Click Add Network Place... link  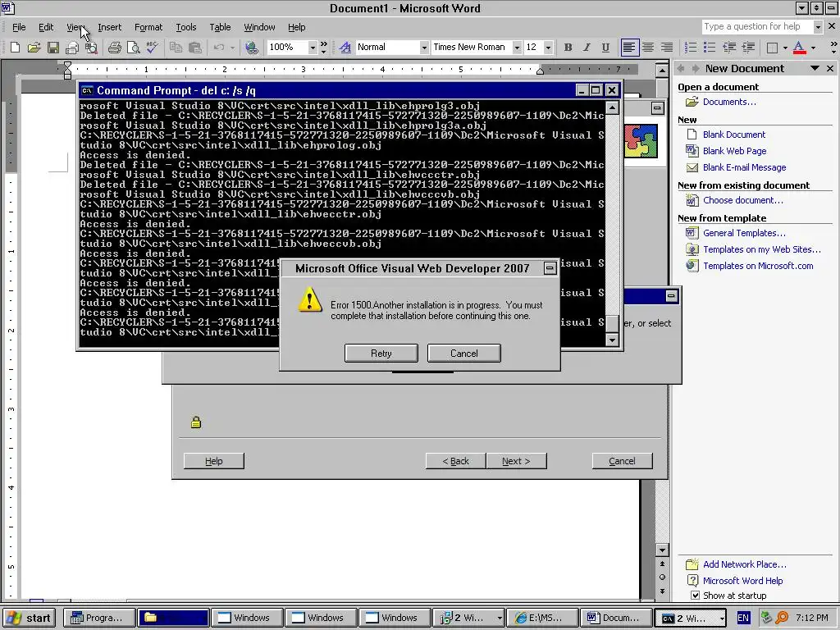(745, 564)
